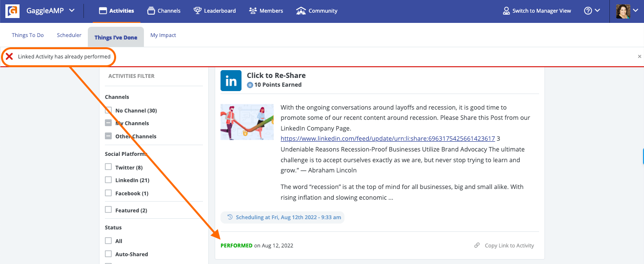
Task: Click the Status filter section label
Action: point(113,227)
